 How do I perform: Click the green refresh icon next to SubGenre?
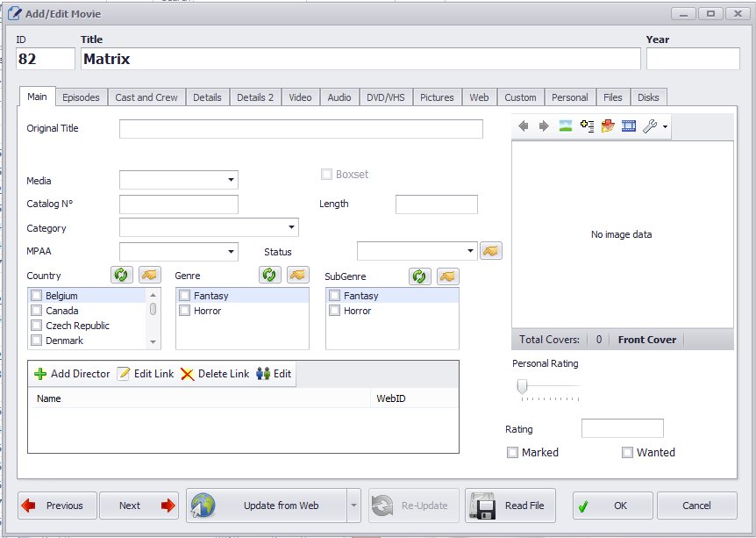click(420, 276)
